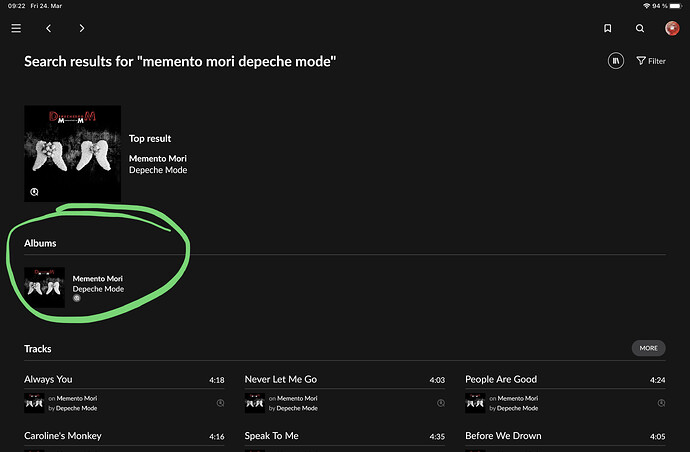Play the track People Are Good
This screenshot has width=690, height=452.
[501, 380]
